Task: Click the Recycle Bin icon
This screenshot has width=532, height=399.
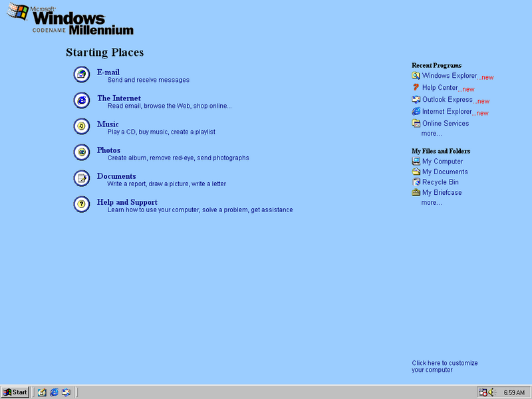Action: click(x=416, y=182)
